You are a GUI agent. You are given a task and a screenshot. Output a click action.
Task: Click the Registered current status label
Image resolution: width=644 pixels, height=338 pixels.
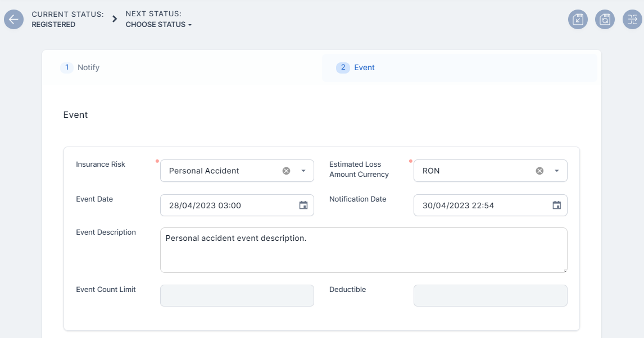pos(53,25)
